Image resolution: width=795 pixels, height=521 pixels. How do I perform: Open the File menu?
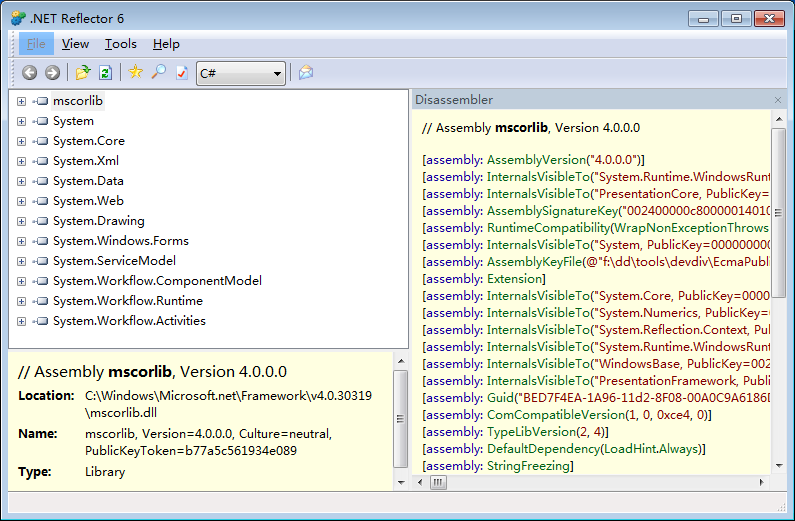36,44
